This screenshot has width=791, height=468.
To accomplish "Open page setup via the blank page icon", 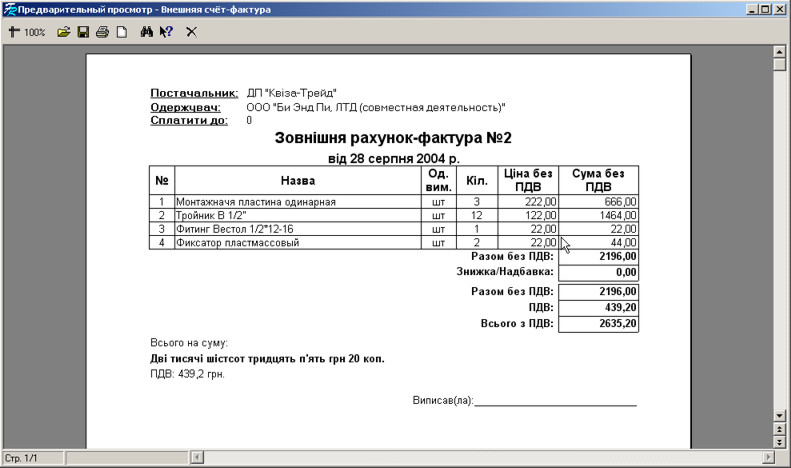I will pyautogui.click(x=121, y=32).
